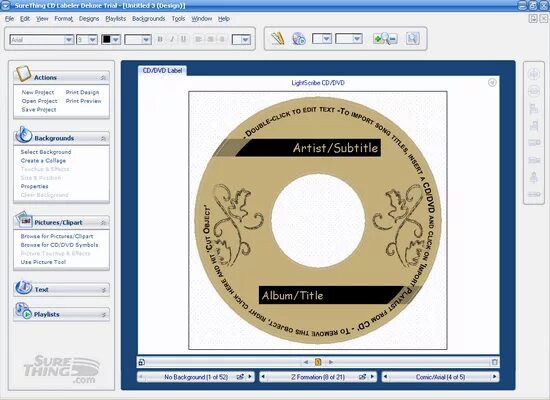Collapse the Pictures/Clipart panel
The width and height of the screenshot is (550, 400).
(103, 223)
